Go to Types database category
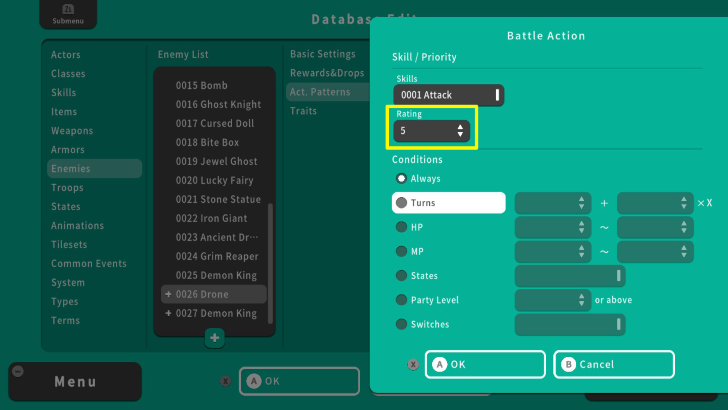The image size is (728, 410). point(65,302)
